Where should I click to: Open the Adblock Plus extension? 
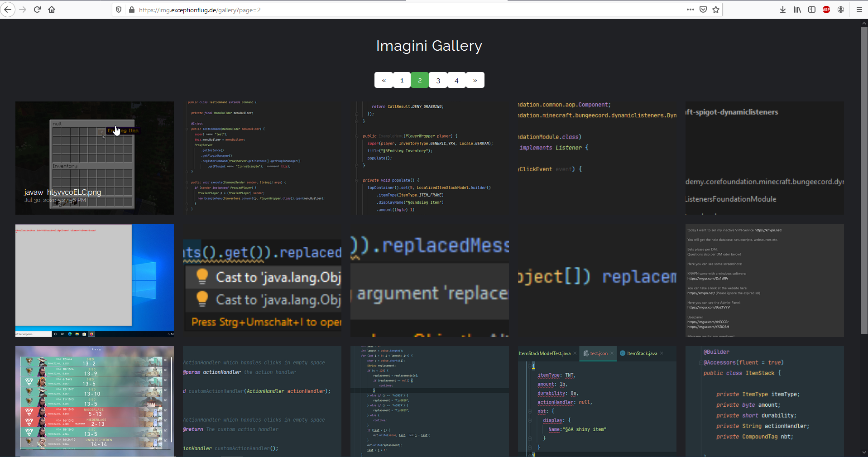point(826,10)
